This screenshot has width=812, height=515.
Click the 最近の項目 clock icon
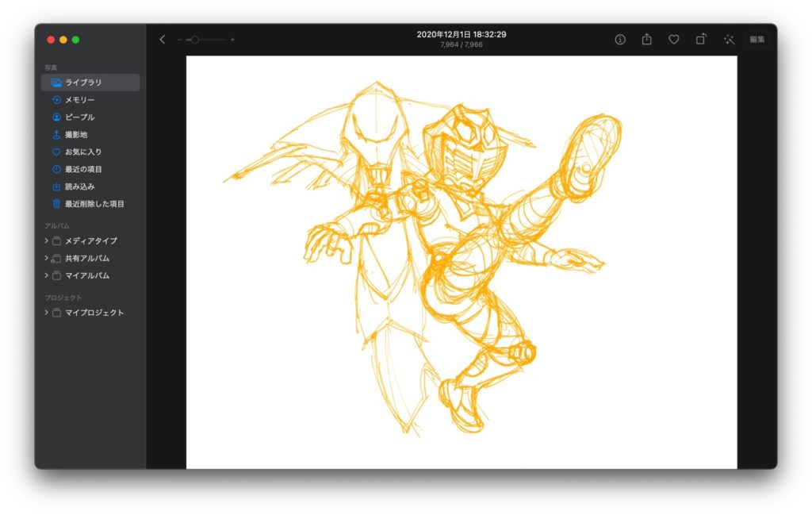(x=56, y=169)
